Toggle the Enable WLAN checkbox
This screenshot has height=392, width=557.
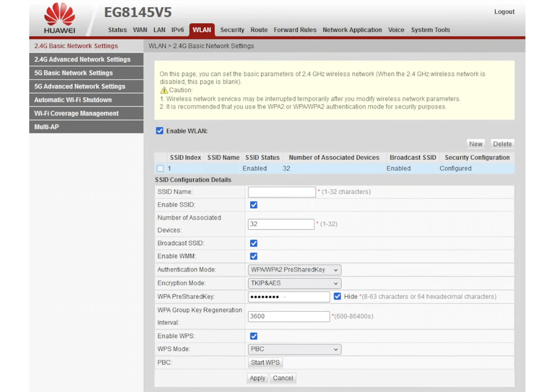(x=160, y=131)
